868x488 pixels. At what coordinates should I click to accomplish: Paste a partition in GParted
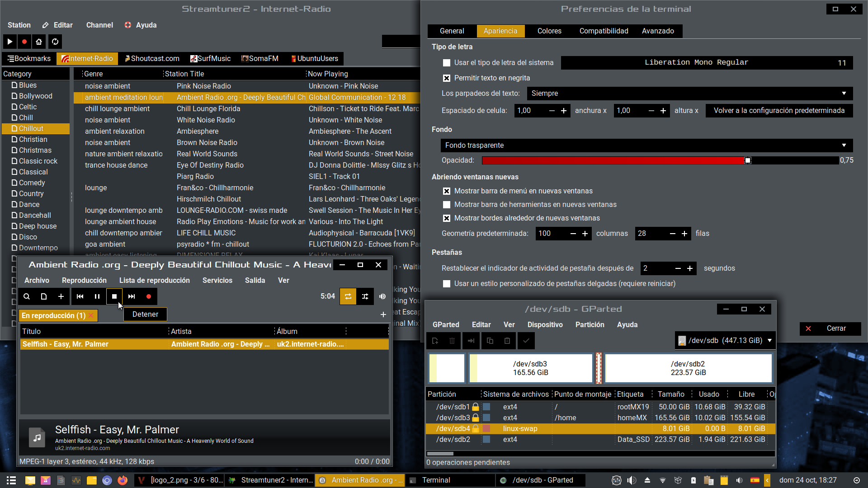507,341
